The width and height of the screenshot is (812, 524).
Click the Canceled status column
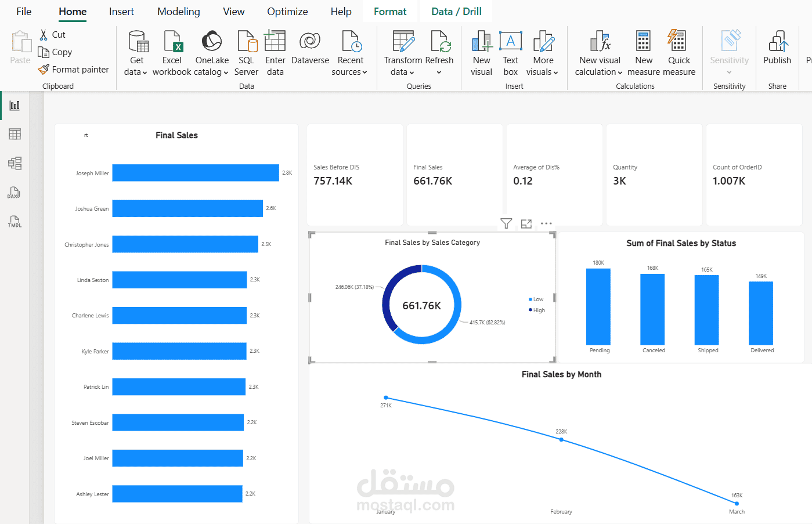coord(652,310)
